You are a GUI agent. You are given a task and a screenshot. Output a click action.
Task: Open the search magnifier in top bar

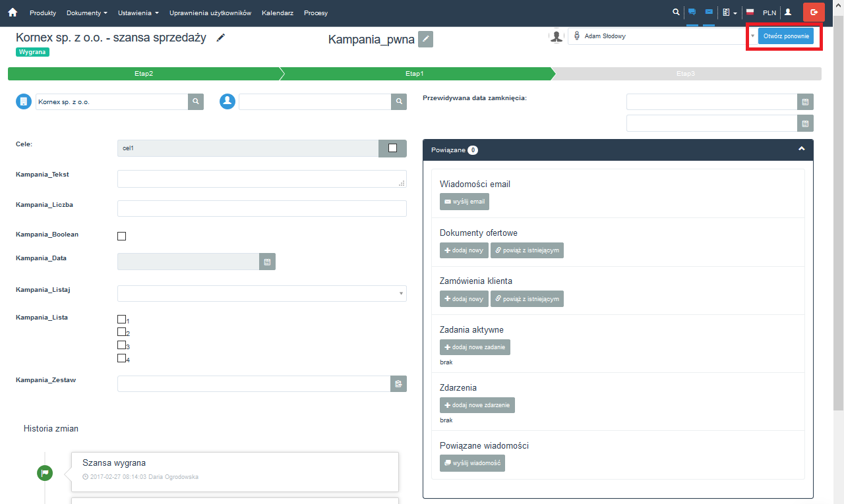675,13
